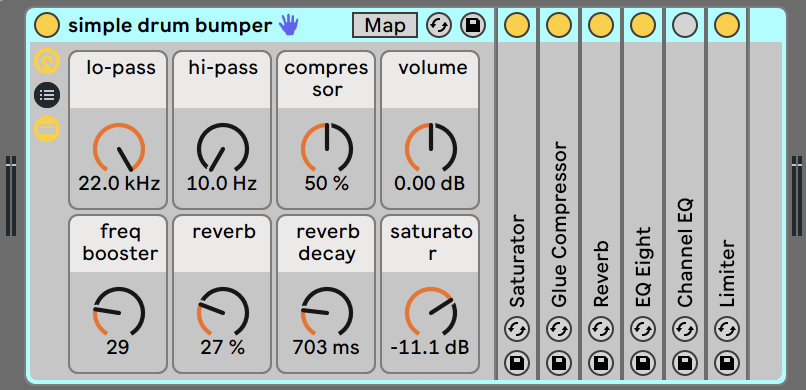Click the simple drum bumper rack title
806x390 pixels.
(170, 25)
